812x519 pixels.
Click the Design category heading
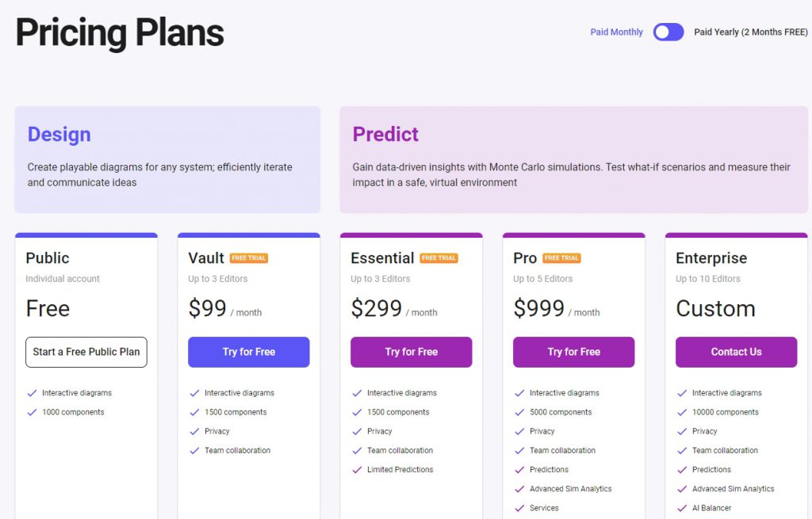[x=59, y=135]
